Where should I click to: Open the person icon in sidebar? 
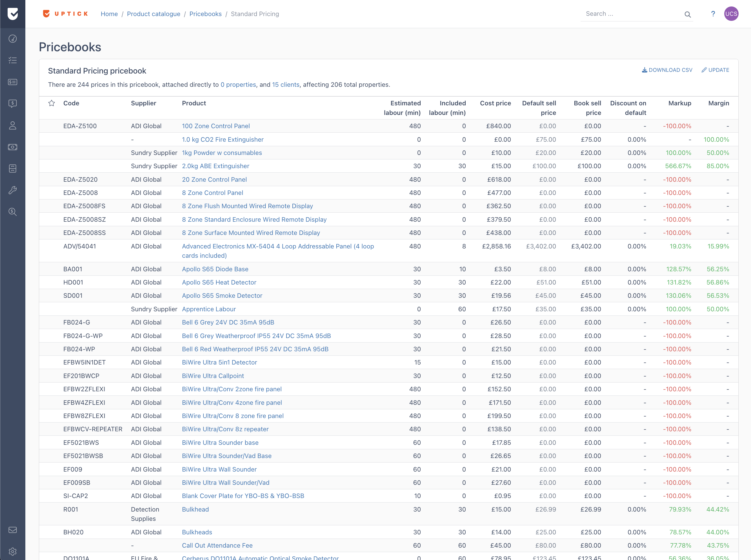pos(13,125)
